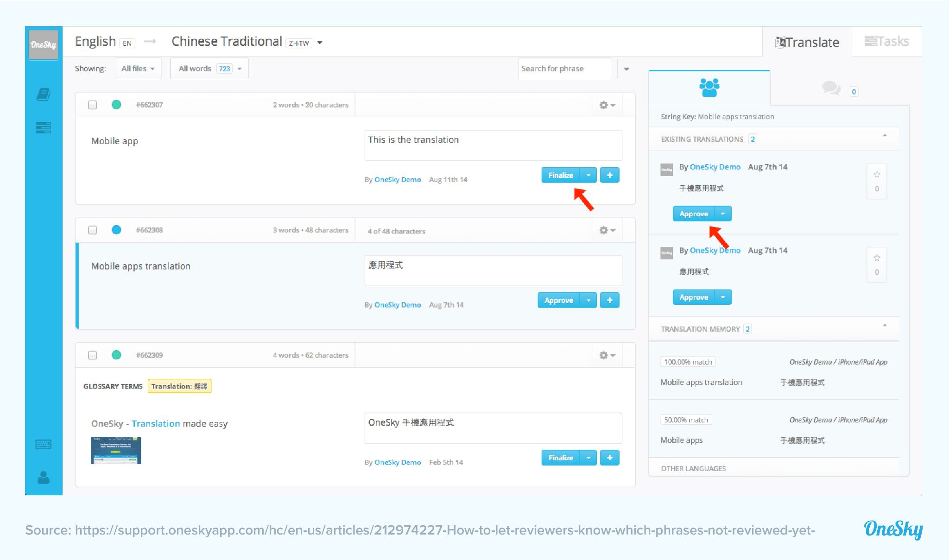Open Approve dropdown for 應用程式 existing translation

pos(723,297)
